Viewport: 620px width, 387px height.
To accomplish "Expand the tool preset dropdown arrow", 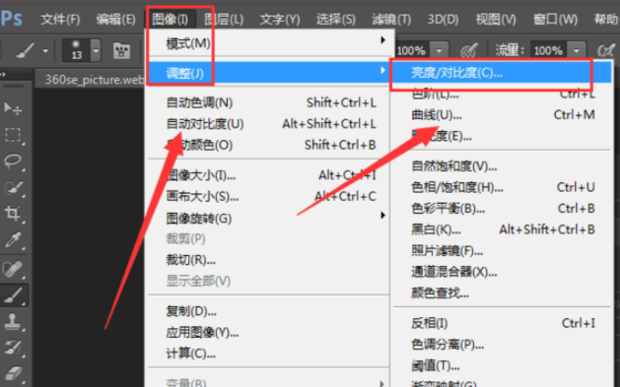I will (x=45, y=51).
